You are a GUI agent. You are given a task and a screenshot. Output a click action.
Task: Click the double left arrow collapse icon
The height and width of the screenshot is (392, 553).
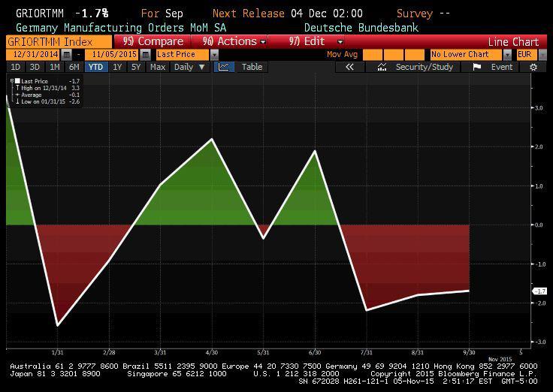click(x=349, y=67)
